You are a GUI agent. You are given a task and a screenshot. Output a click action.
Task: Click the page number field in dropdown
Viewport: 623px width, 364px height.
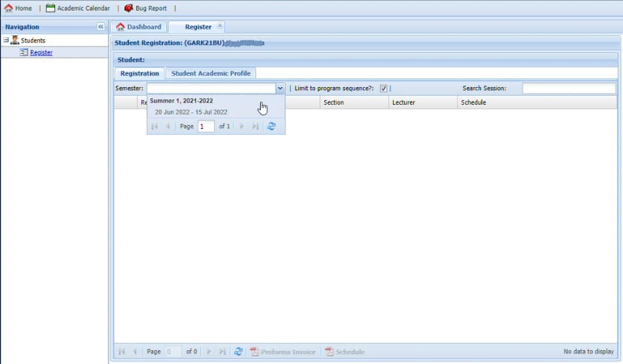pos(206,126)
